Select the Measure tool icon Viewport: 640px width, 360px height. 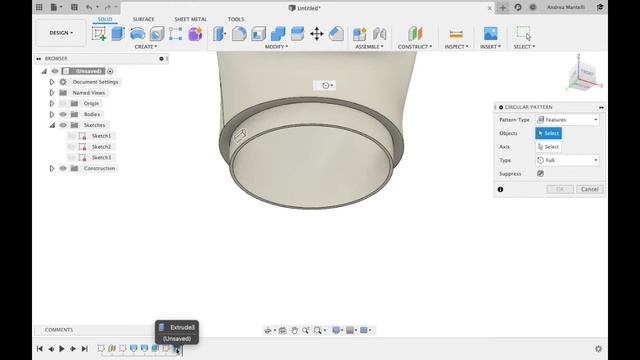tap(456, 33)
